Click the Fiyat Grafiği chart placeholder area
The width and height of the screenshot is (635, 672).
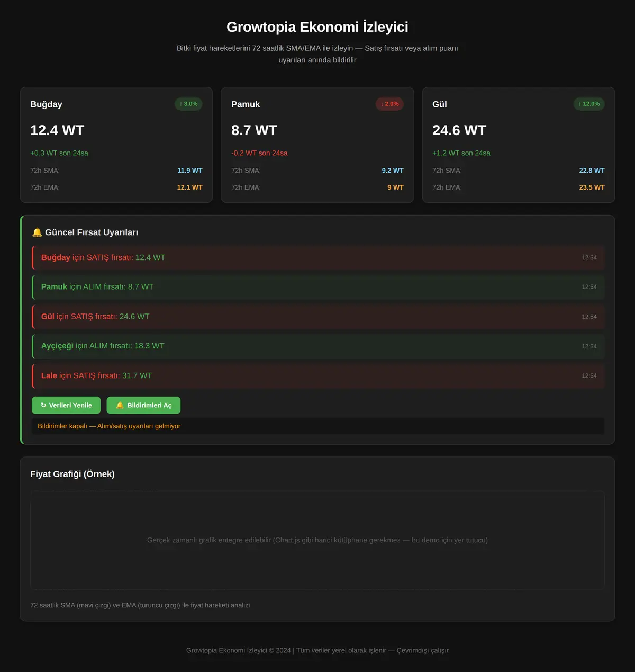tap(317, 540)
